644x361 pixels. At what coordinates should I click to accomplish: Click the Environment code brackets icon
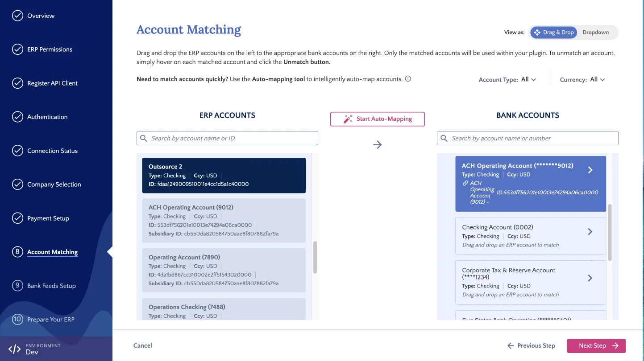click(15, 349)
